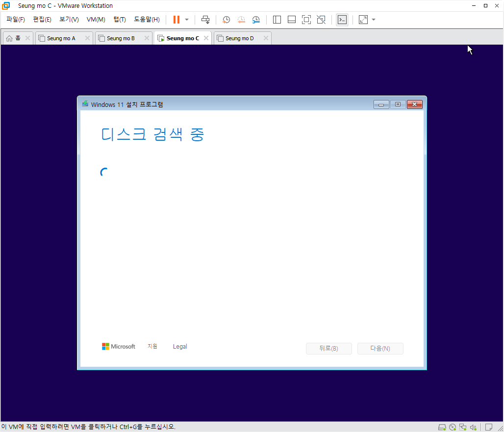504x432 pixels.
Task: Take a snapshot of this VM
Action: (x=227, y=20)
